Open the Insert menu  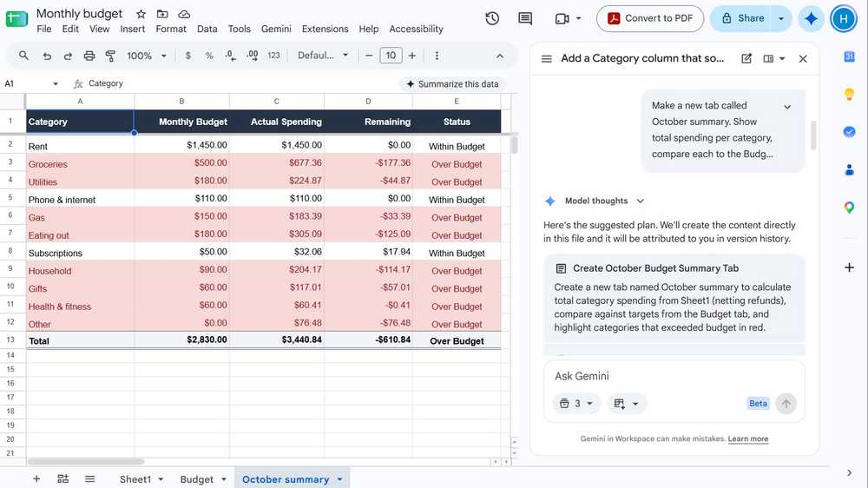(x=132, y=29)
